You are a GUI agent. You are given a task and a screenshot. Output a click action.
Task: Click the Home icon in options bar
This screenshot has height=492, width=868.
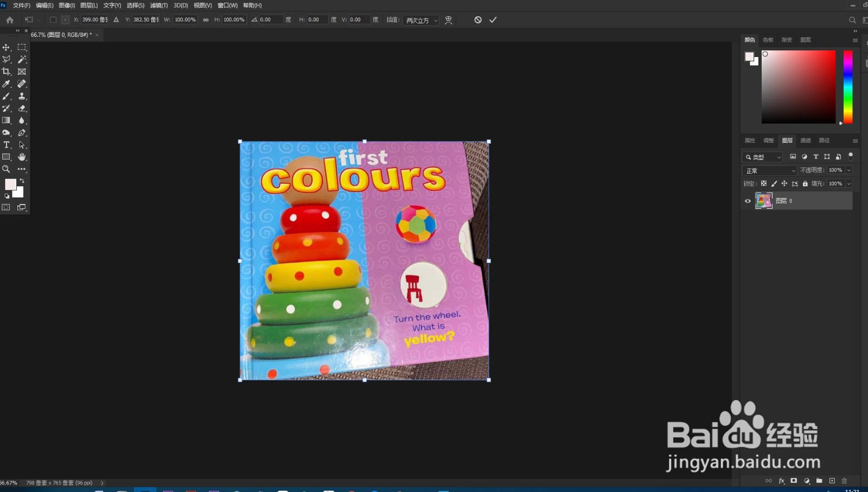[10, 20]
